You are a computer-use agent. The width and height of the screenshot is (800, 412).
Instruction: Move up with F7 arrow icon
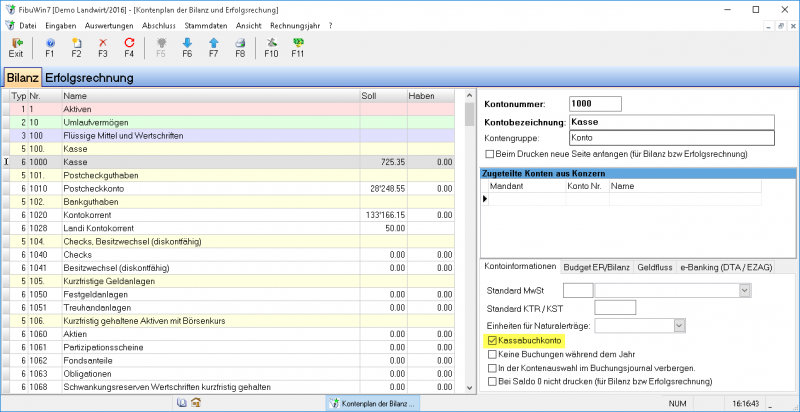[x=214, y=47]
